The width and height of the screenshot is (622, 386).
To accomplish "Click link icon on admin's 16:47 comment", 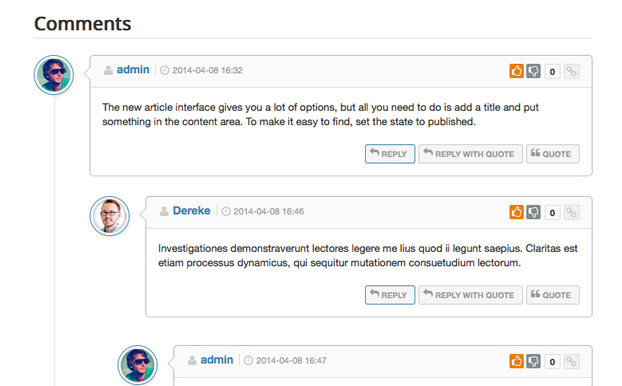I will point(571,361).
